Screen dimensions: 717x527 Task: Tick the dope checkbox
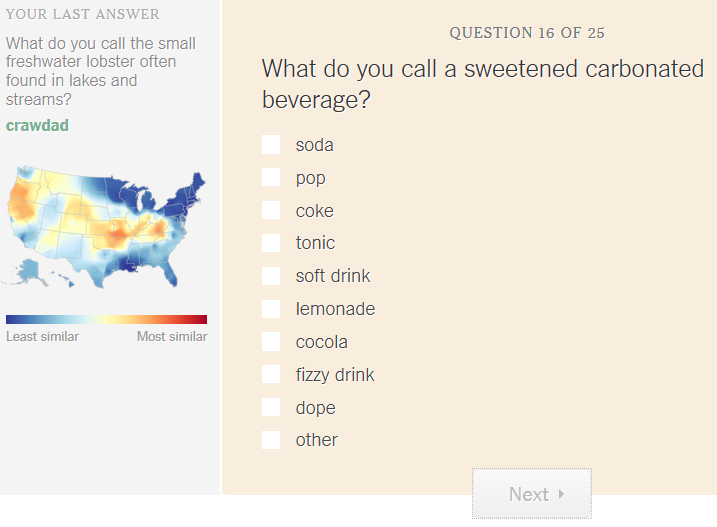click(271, 408)
